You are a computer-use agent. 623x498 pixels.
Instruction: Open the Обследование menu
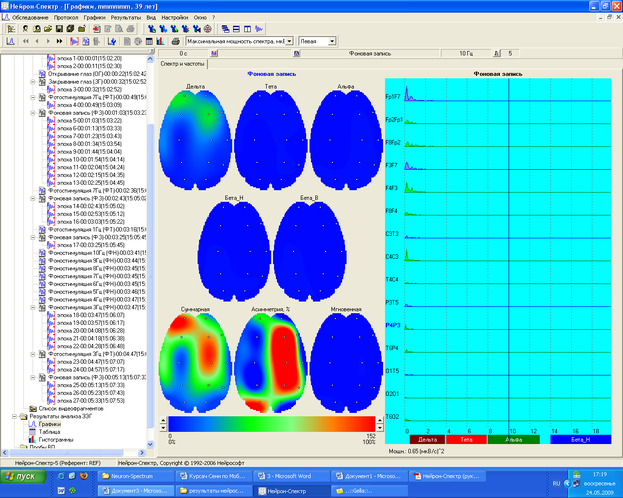click(x=30, y=17)
